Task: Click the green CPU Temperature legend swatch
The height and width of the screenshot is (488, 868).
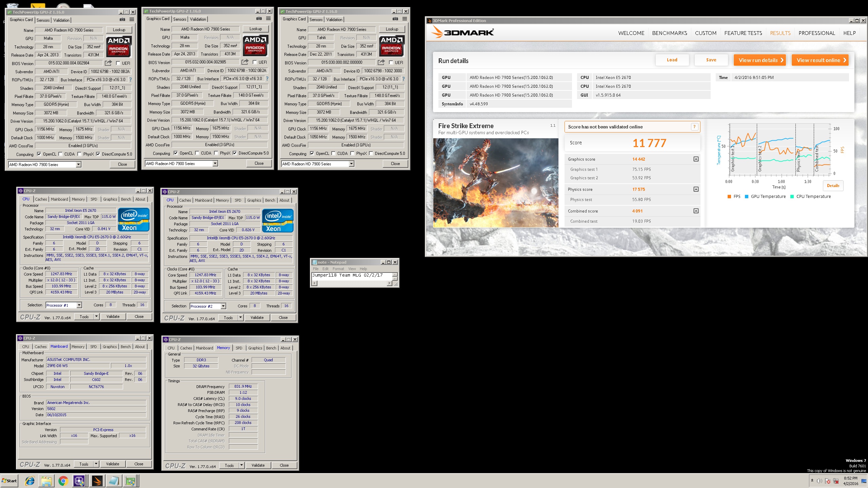Action: pyautogui.click(x=792, y=197)
